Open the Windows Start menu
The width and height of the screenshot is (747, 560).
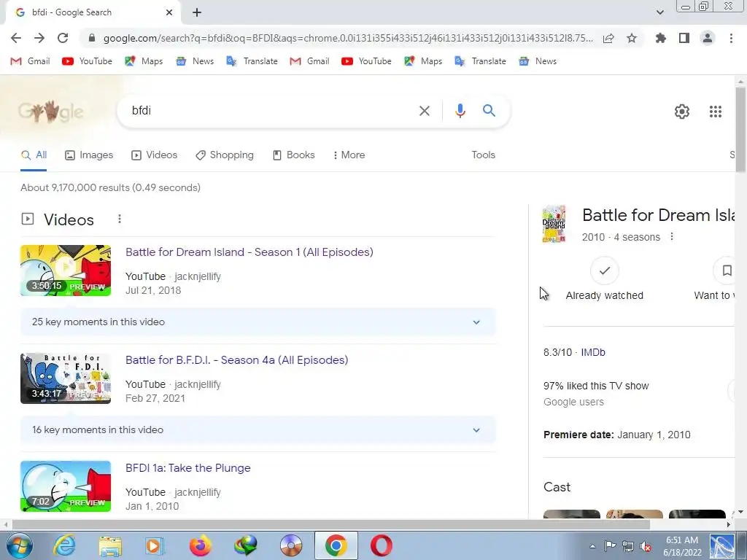[x=19, y=545]
